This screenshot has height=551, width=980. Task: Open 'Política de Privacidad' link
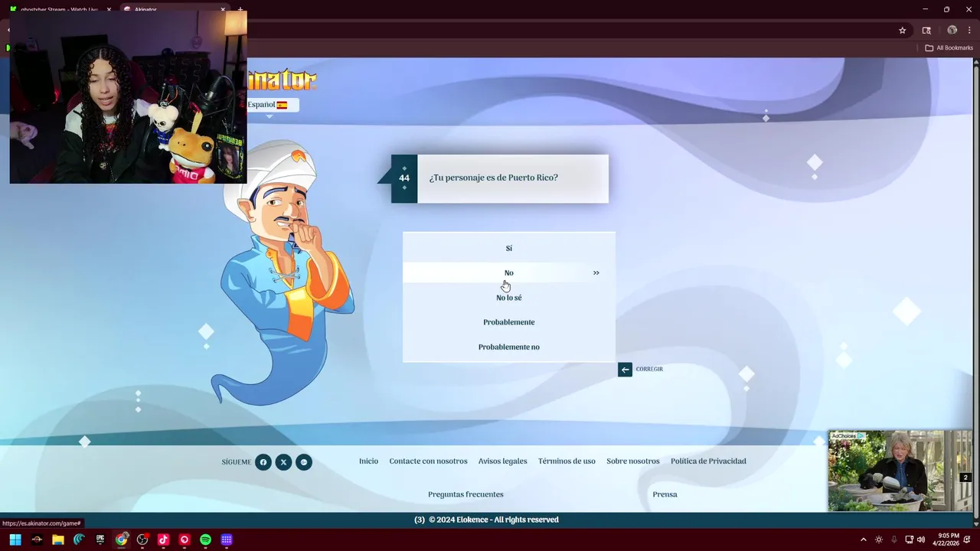pyautogui.click(x=708, y=461)
